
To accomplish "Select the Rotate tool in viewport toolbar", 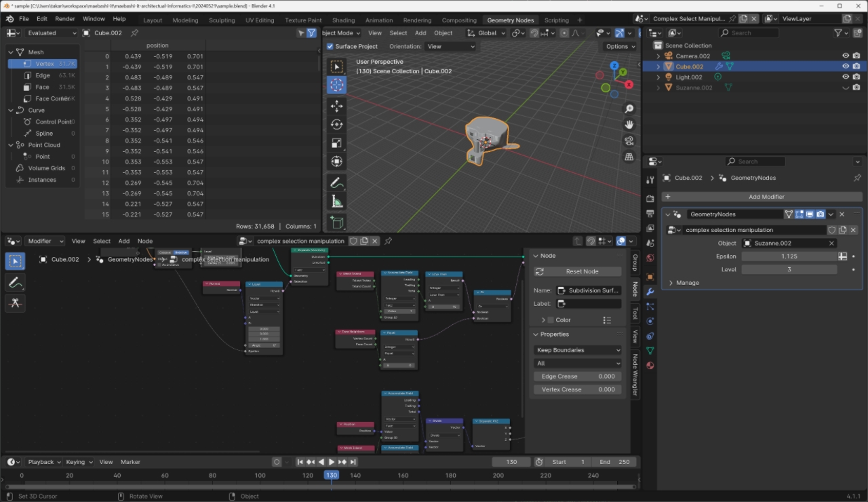I will 337,124.
